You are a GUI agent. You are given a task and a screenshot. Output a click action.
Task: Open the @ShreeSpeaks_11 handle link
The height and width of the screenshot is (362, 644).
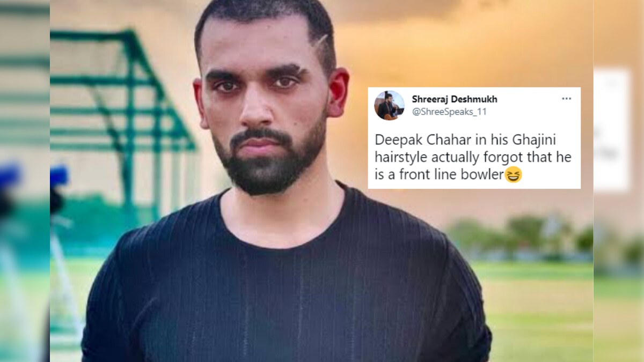(x=449, y=112)
